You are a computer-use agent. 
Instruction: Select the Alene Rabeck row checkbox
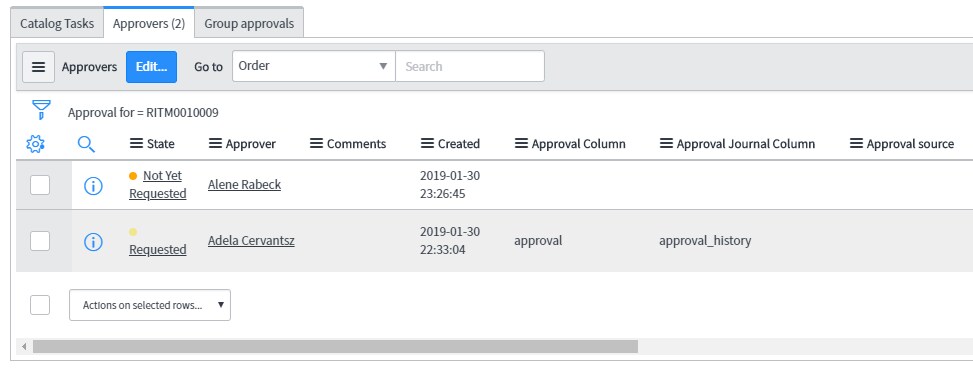tap(40, 184)
